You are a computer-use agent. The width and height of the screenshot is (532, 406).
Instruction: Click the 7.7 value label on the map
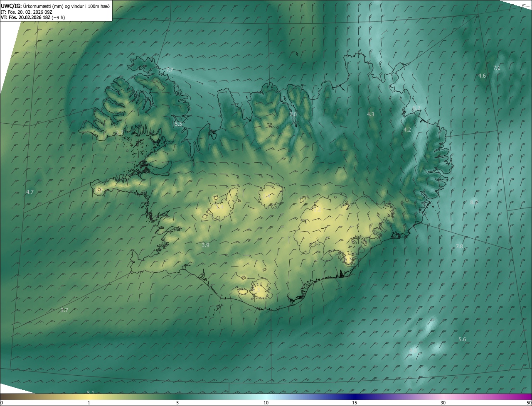(x=170, y=70)
